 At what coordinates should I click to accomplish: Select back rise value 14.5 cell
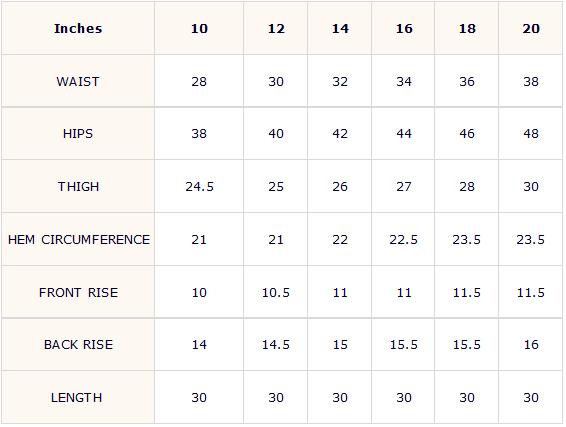tap(276, 344)
